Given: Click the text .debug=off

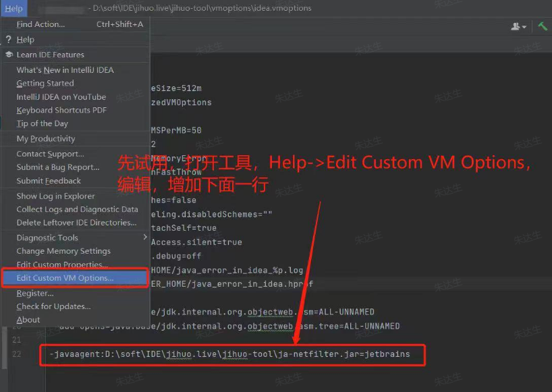Looking at the screenshot, I should [176, 256].
